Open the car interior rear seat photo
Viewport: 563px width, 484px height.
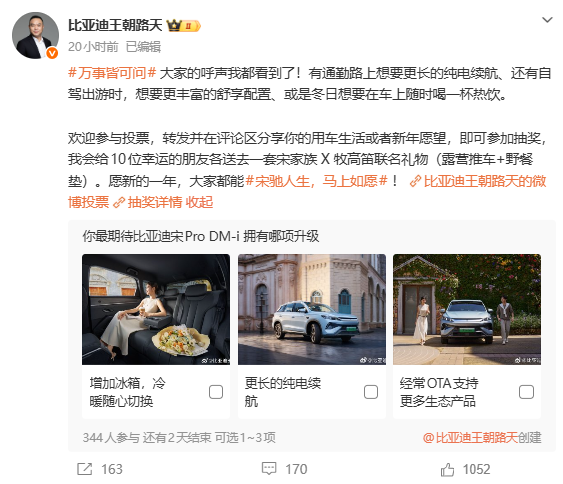pos(156,310)
